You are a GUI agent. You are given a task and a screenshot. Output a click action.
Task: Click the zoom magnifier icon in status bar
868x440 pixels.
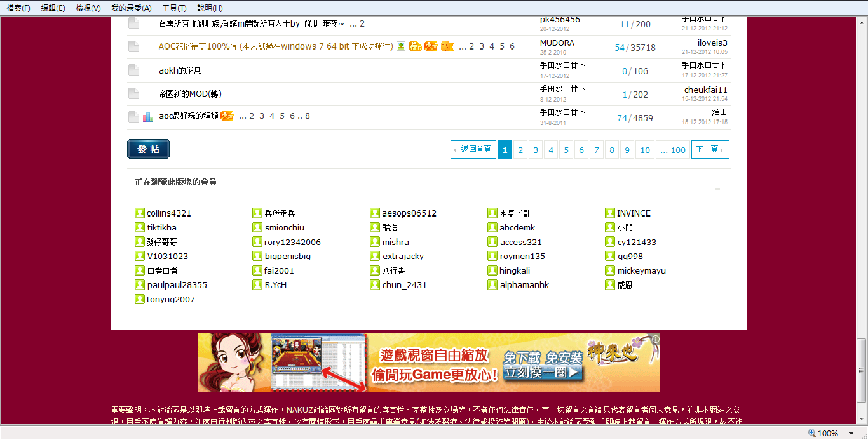[811, 433]
